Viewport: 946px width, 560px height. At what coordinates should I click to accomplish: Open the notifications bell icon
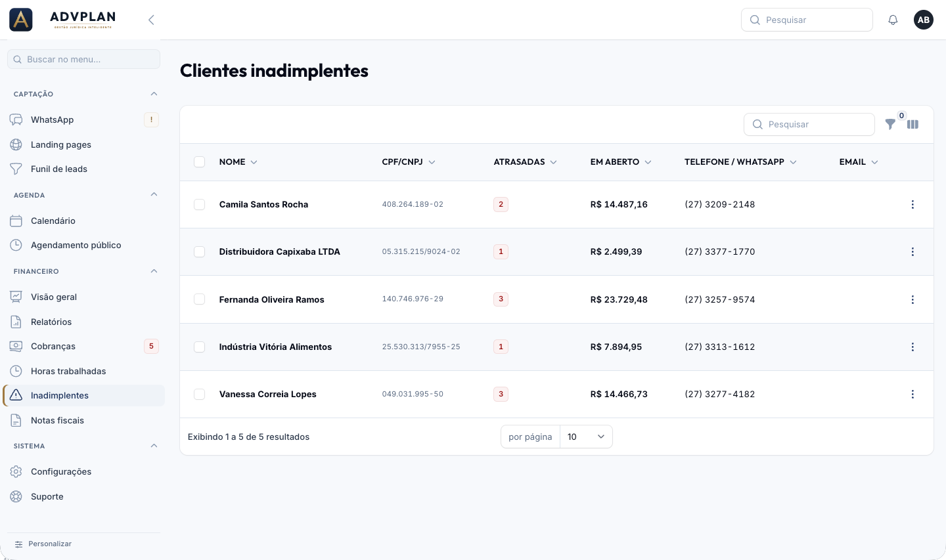[893, 20]
